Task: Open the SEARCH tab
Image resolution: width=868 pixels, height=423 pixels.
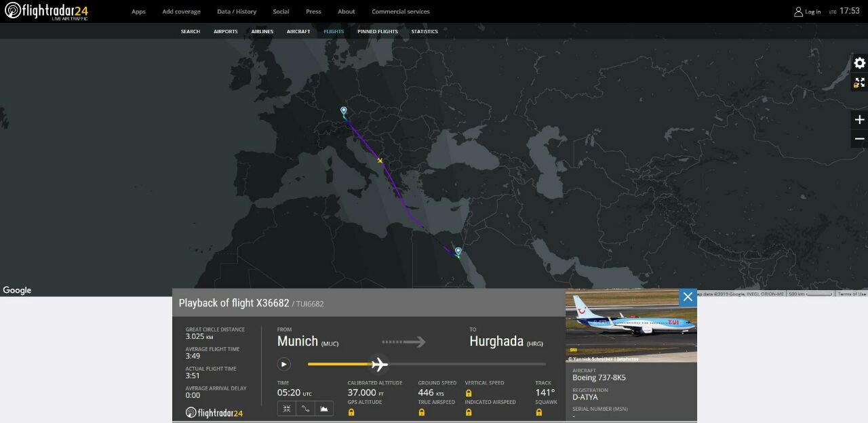Action: [x=191, y=31]
